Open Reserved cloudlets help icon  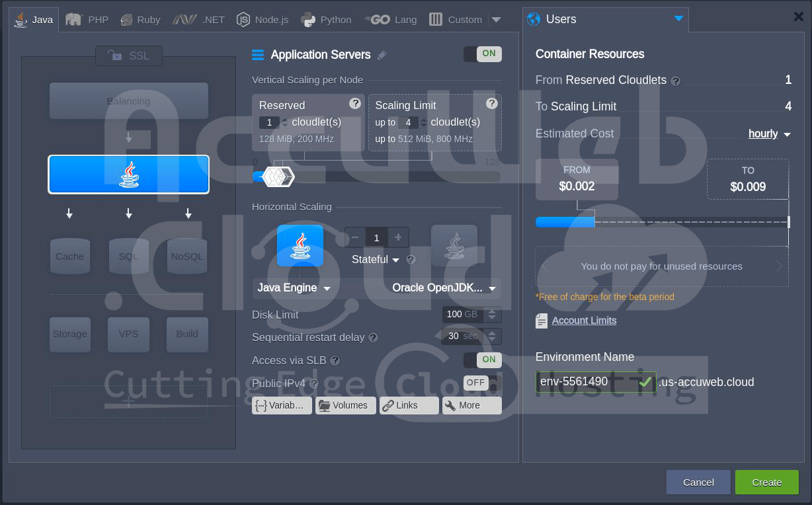click(355, 103)
